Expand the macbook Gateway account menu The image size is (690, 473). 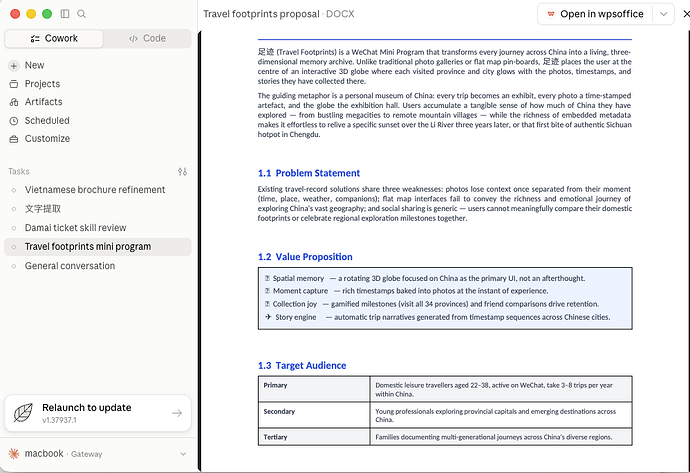coord(98,454)
